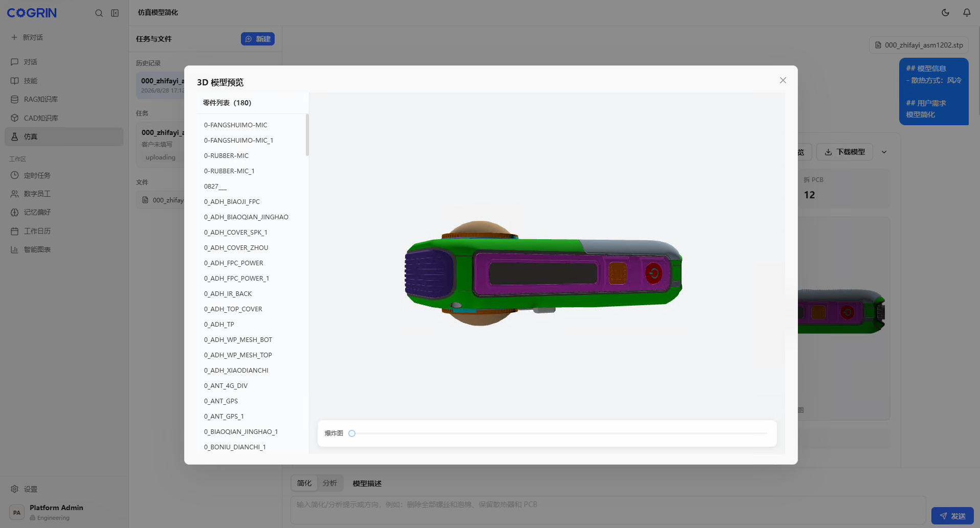Switch to the 简化 tab
Viewport: 980px width, 528px height.
click(x=304, y=483)
